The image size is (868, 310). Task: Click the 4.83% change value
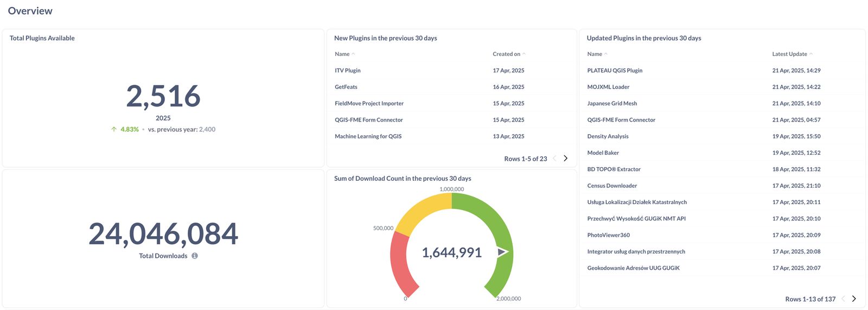click(x=130, y=129)
